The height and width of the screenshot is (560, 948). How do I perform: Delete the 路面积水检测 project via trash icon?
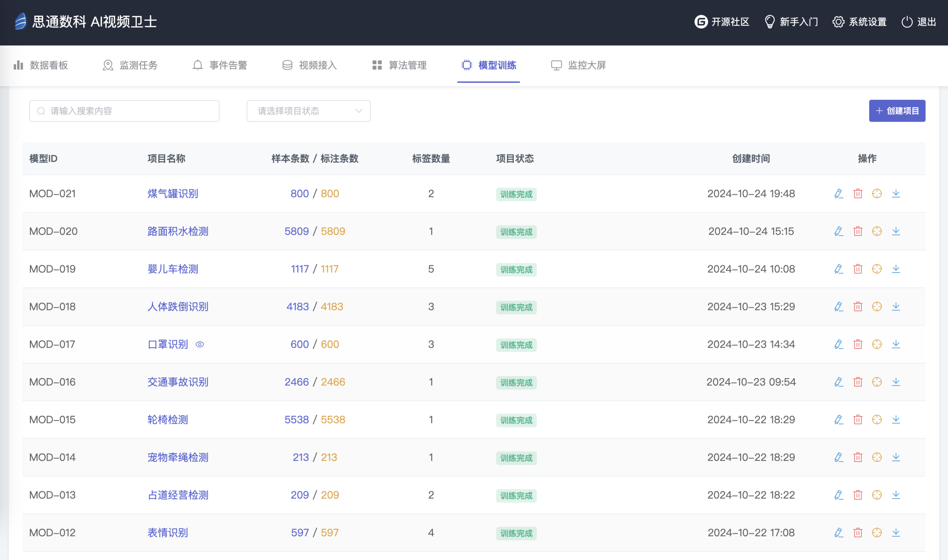point(858,231)
